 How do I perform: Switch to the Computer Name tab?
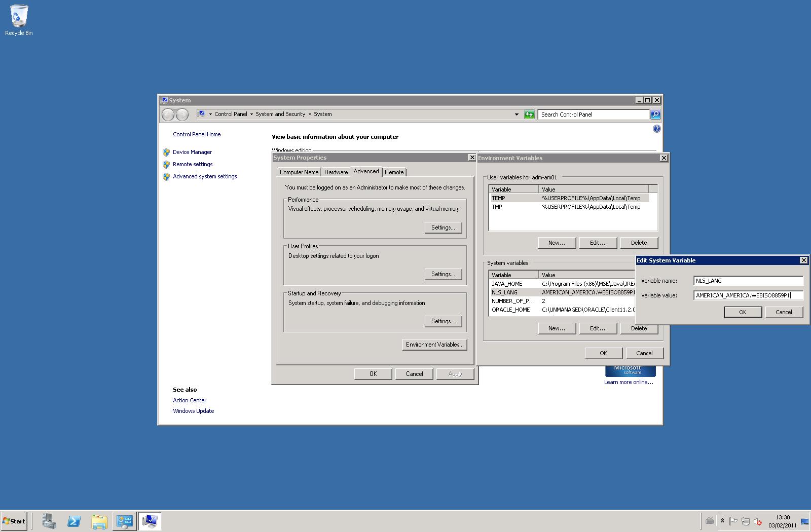(x=299, y=172)
